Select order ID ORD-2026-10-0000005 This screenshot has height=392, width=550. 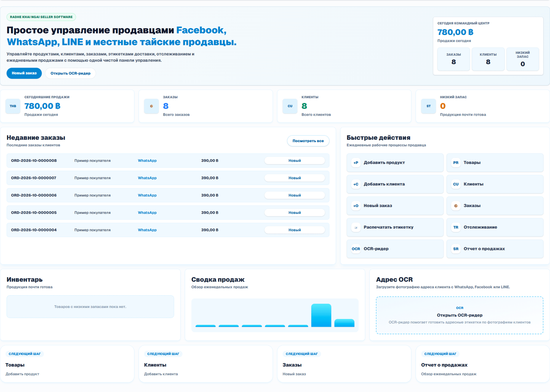(34, 213)
